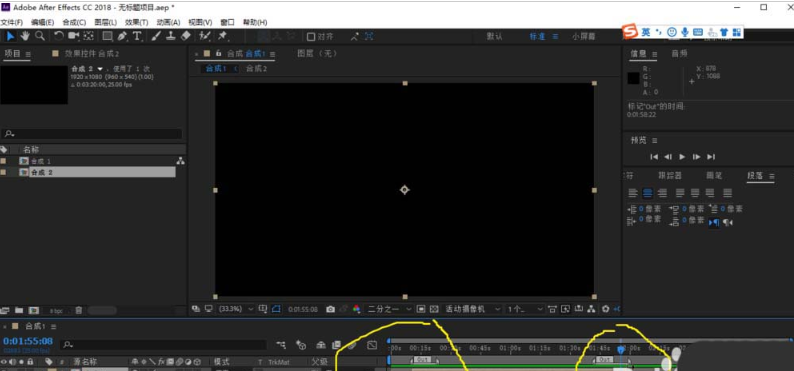Click the 8 bpc color depth button
The image size is (794, 371).
[56, 310]
